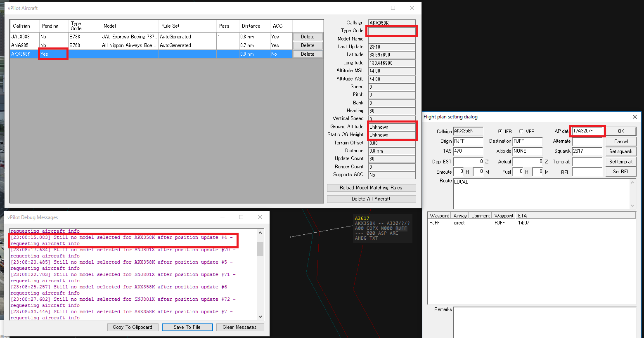Click Set RFL button

tap(621, 172)
